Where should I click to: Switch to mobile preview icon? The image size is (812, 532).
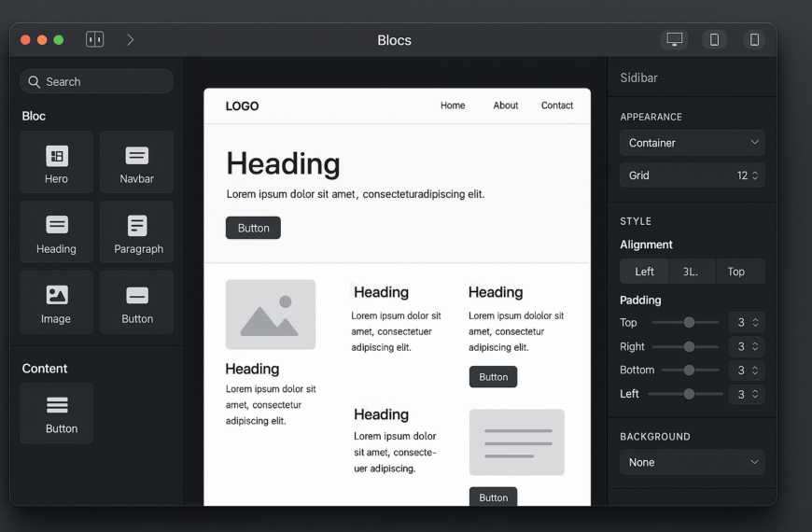(x=754, y=40)
